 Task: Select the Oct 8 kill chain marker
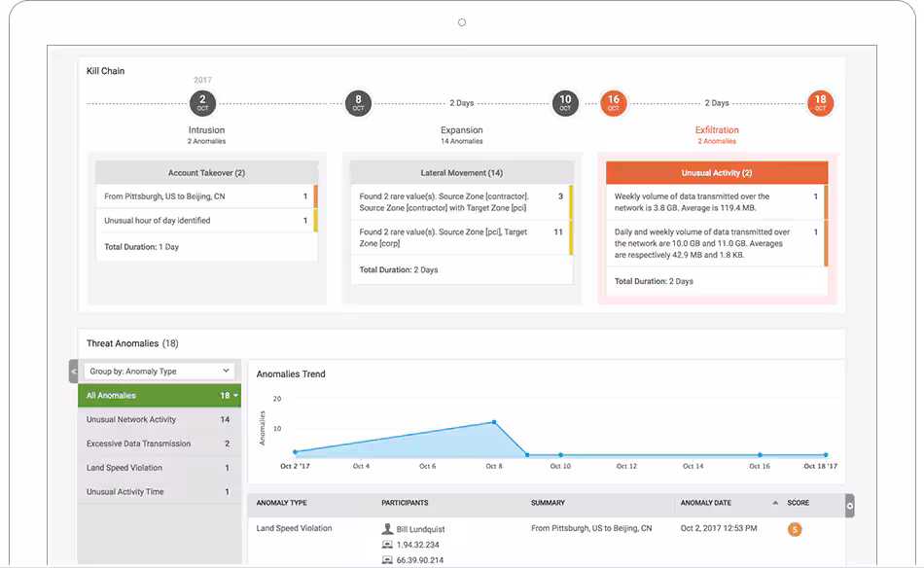(x=358, y=103)
